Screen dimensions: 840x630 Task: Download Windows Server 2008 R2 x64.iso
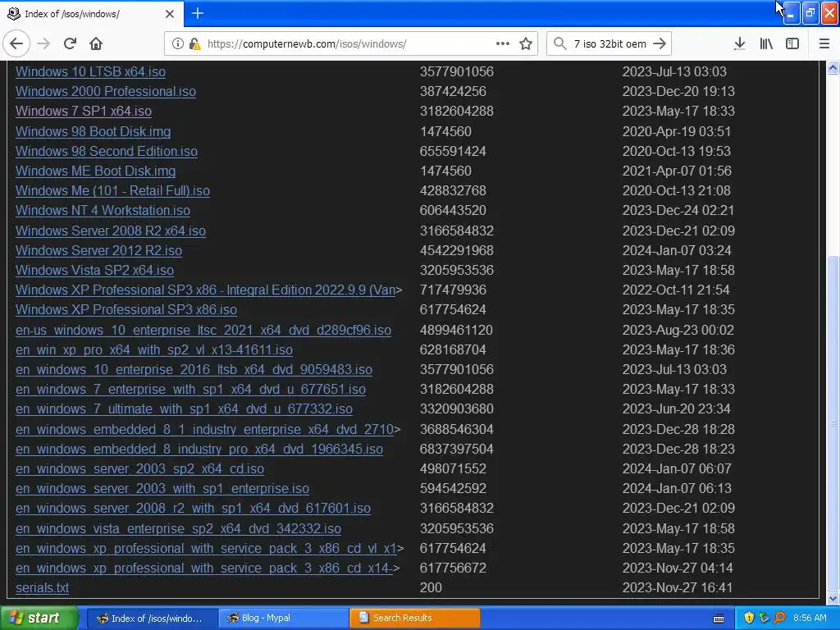coord(111,231)
